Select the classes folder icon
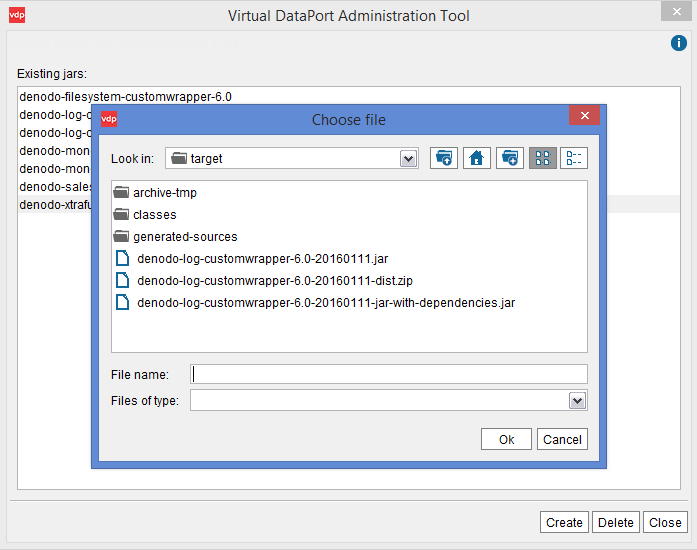Viewport: 697px width, 550px height. [x=121, y=215]
